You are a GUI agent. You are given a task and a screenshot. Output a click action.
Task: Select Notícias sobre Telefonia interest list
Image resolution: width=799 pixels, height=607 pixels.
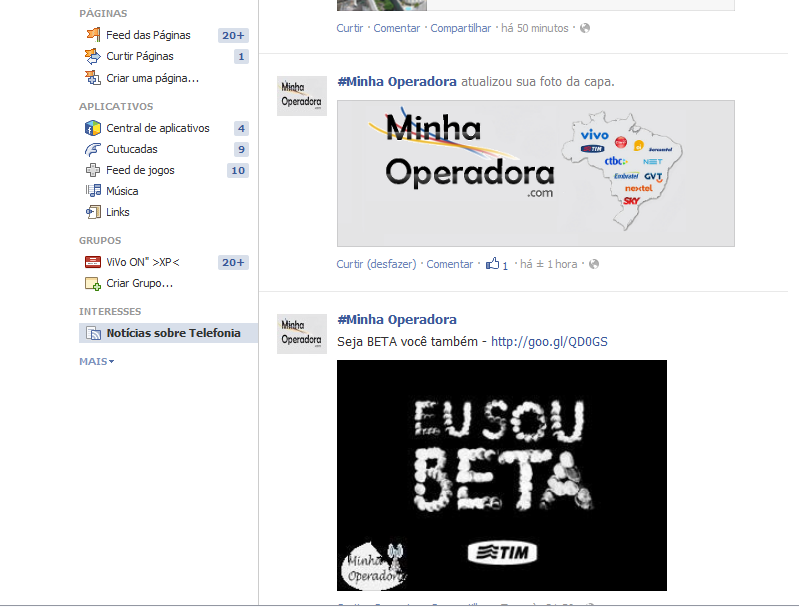click(173, 333)
